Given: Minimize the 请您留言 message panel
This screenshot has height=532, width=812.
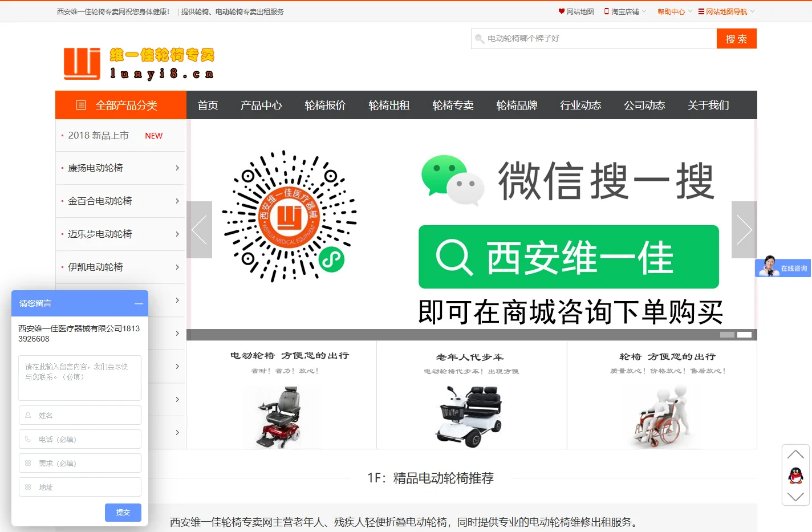Looking at the screenshot, I should (x=139, y=303).
